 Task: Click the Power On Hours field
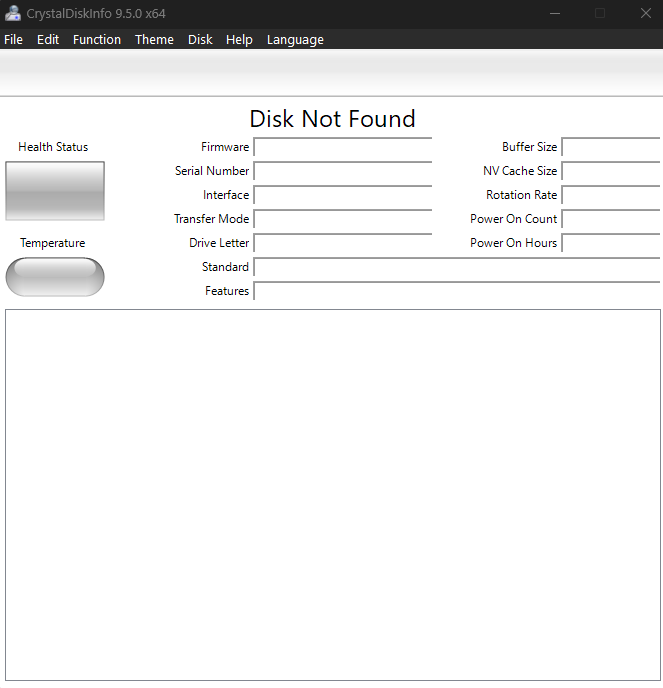point(611,243)
